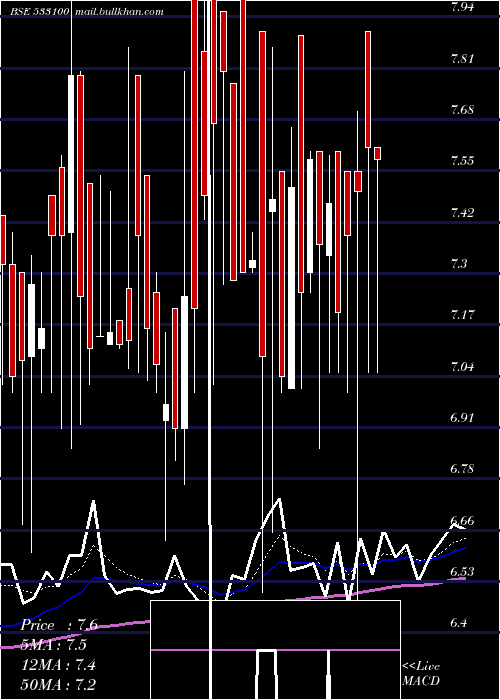Click the 6.78 price axis label

[x=462, y=469]
